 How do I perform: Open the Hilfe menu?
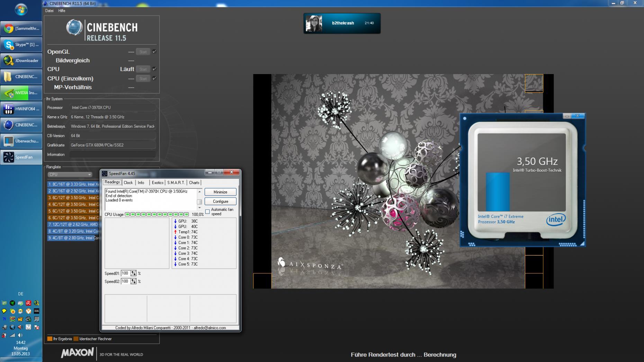click(62, 11)
